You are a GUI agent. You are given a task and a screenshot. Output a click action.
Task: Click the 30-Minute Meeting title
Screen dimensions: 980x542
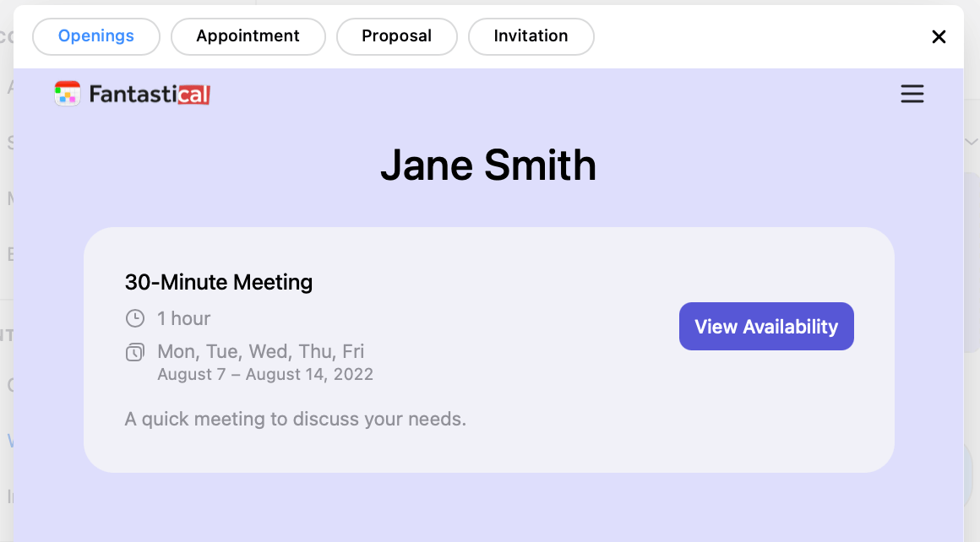click(x=218, y=282)
